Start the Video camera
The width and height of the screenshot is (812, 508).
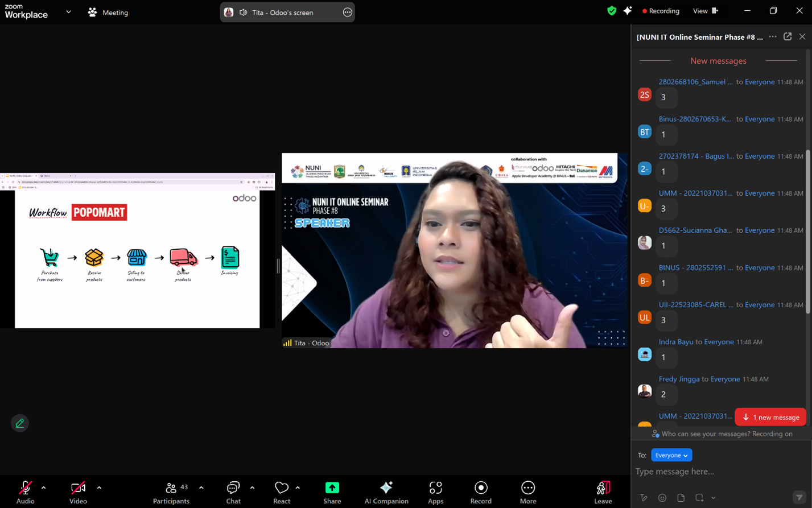click(78, 493)
